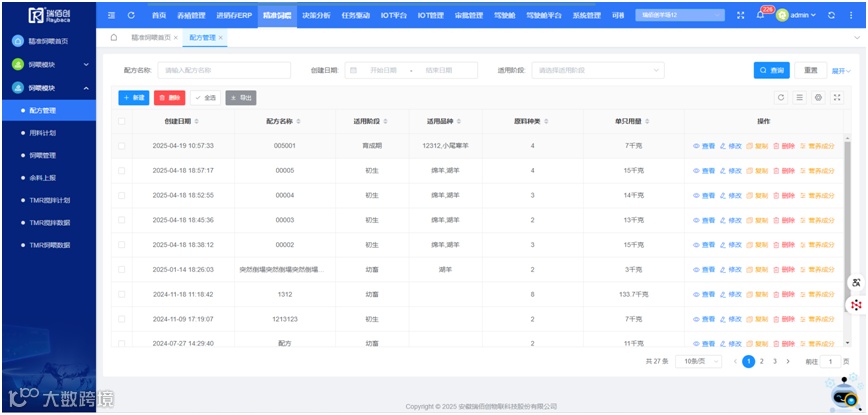Collapse the sidebar via the top hamburger icon
The width and height of the screenshot is (868, 415).
click(112, 15)
